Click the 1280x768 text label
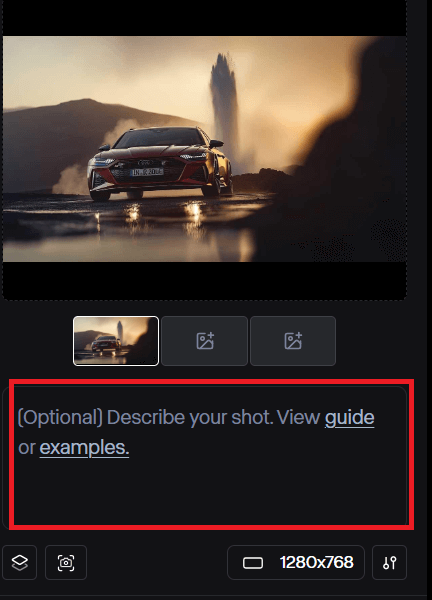Image resolution: width=432 pixels, height=600 pixels. [x=316, y=562]
